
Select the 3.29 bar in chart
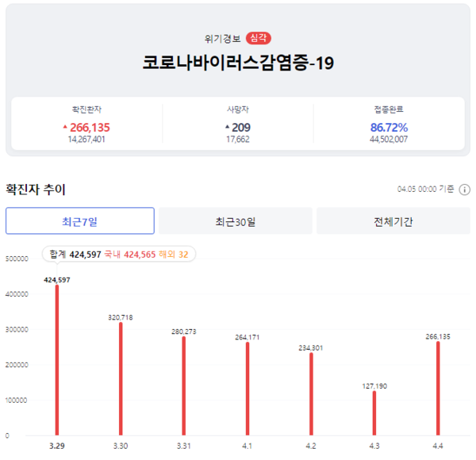[57, 360]
